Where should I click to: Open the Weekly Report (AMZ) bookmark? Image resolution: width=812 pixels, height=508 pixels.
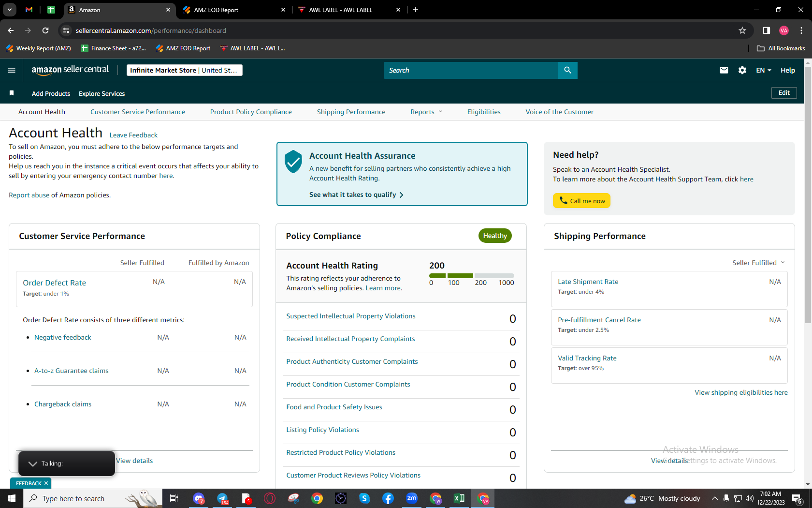39,48
